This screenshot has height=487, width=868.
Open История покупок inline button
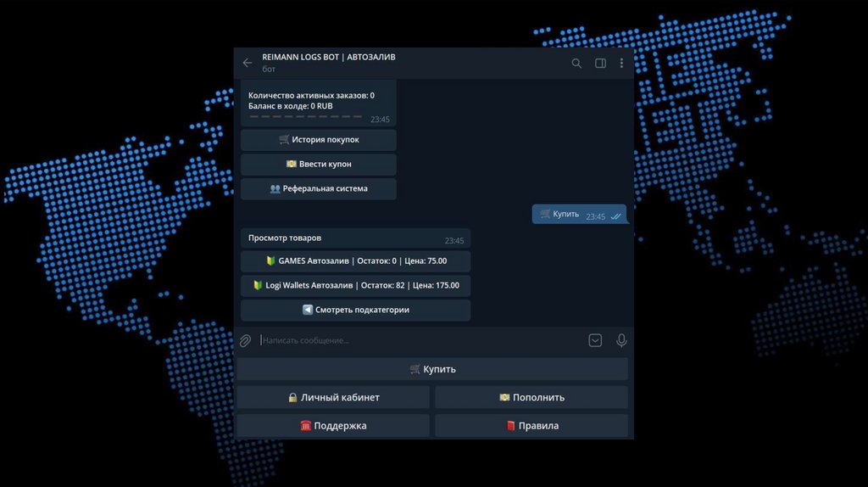319,140
